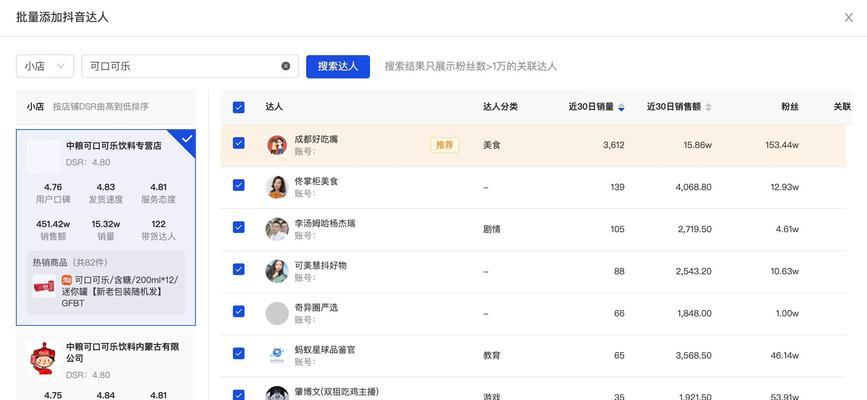Uncheck the 奇异圈严选 row checkbox
This screenshot has height=400, width=867.
point(238,311)
